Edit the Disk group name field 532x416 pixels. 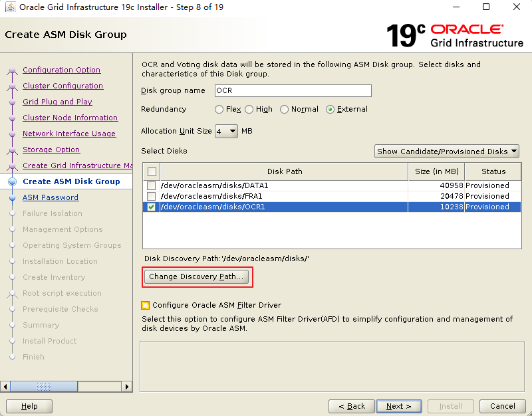[293, 90]
